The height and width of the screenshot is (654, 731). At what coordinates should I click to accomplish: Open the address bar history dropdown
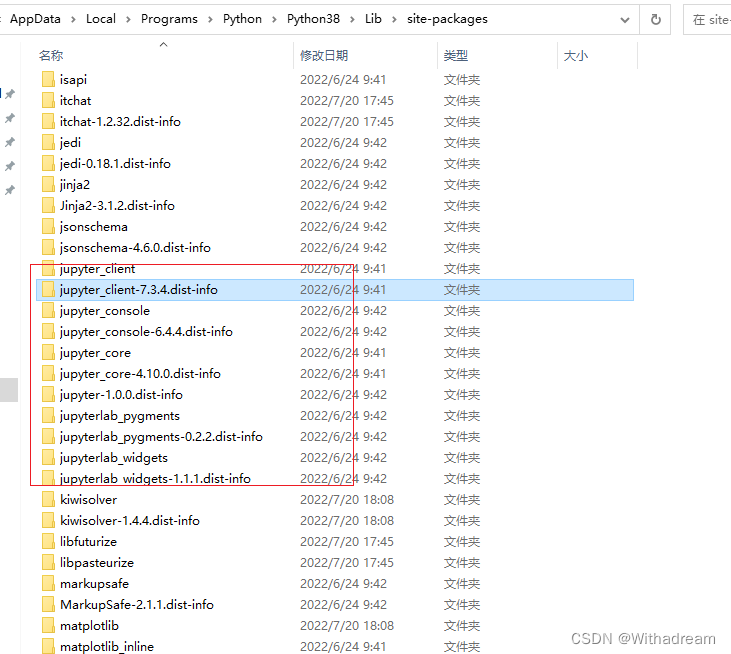(625, 20)
